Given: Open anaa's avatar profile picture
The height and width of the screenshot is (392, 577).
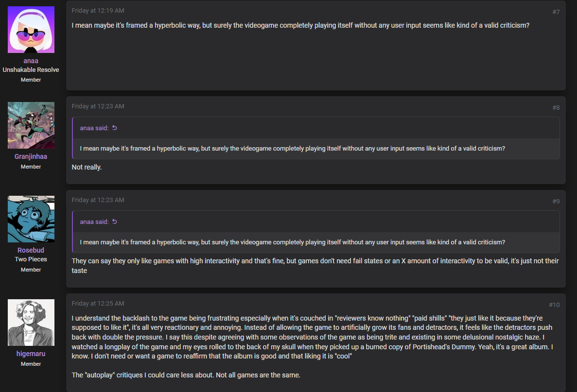Looking at the screenshot, I should (31, 30).
